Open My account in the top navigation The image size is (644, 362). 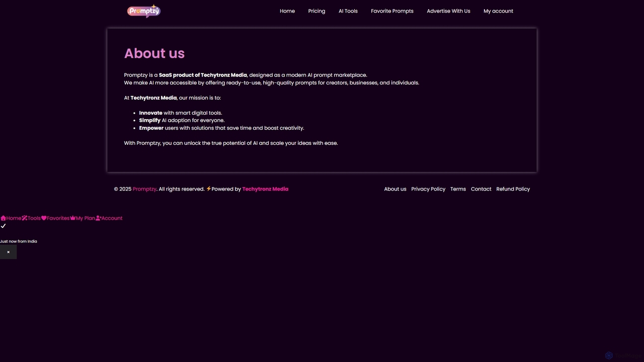point(498,11)
